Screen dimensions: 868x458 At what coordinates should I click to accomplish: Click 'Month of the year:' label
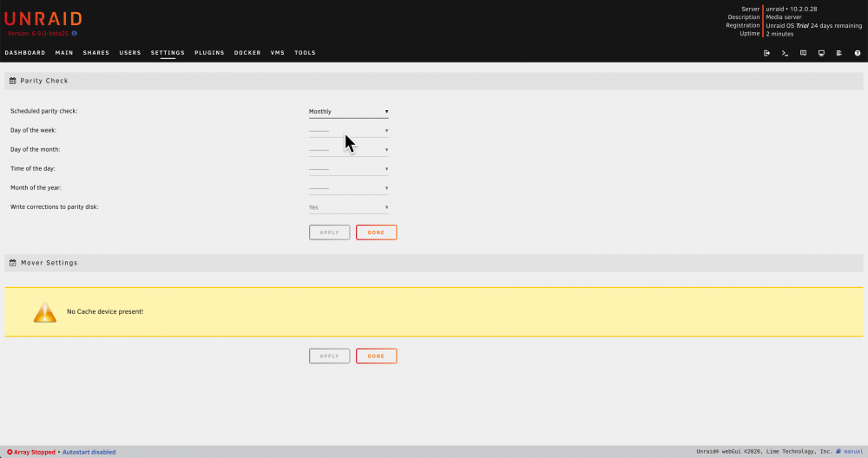36,187
